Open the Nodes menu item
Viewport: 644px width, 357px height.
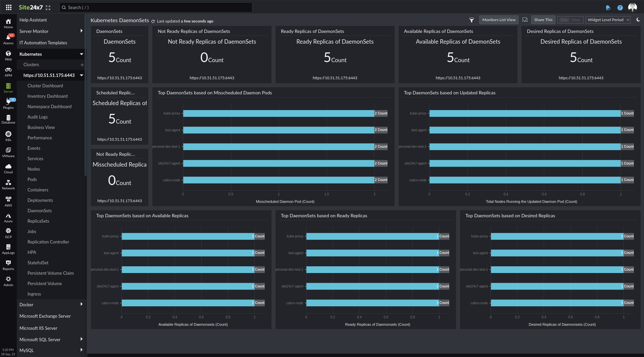[34, 169]
